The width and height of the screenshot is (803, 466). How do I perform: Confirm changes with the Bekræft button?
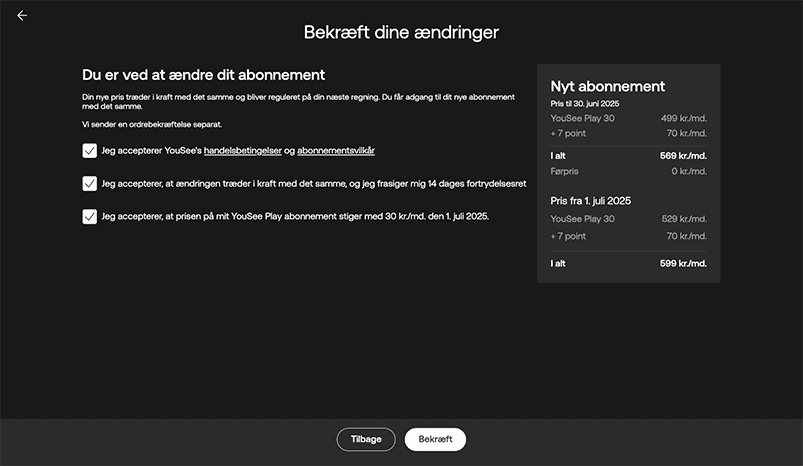click(x=435, y=439)
